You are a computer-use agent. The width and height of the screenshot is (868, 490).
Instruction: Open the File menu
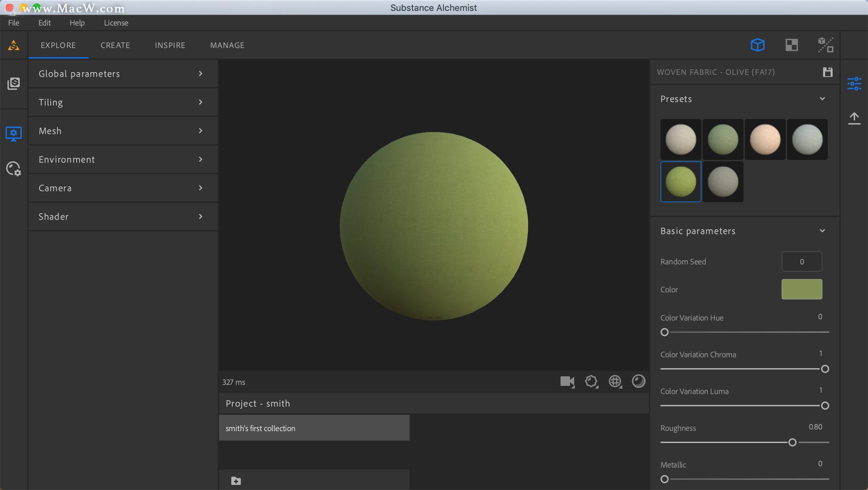point(14,23)
